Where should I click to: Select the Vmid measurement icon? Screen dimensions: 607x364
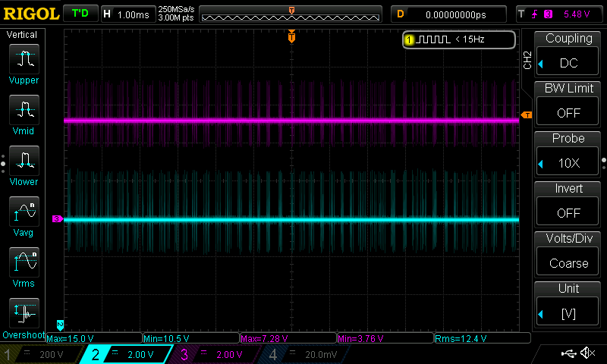[x=26, y=109]
